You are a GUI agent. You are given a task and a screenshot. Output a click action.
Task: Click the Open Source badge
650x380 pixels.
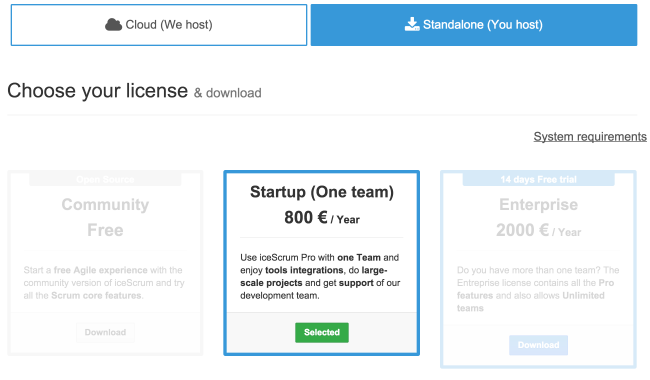click(x=105, y=179)
